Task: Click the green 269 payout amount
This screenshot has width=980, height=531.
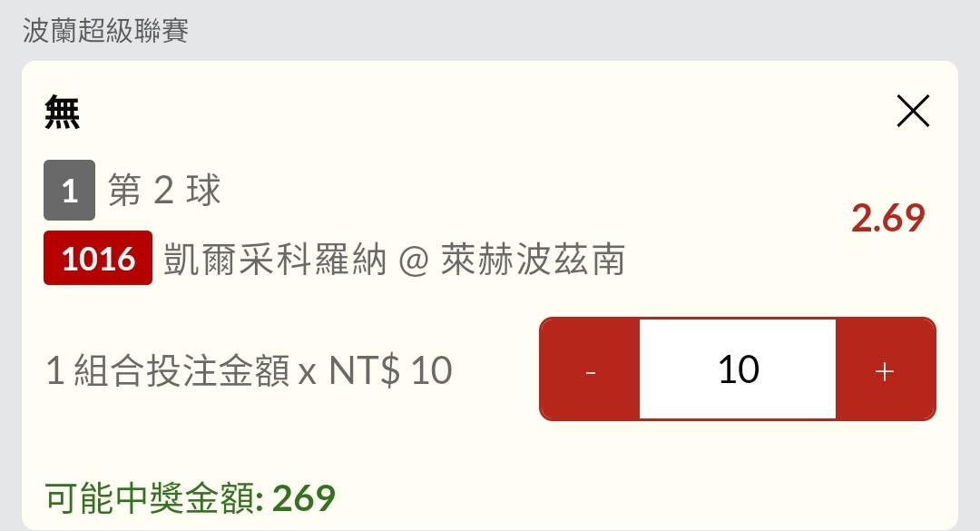Action: (304, 498)
